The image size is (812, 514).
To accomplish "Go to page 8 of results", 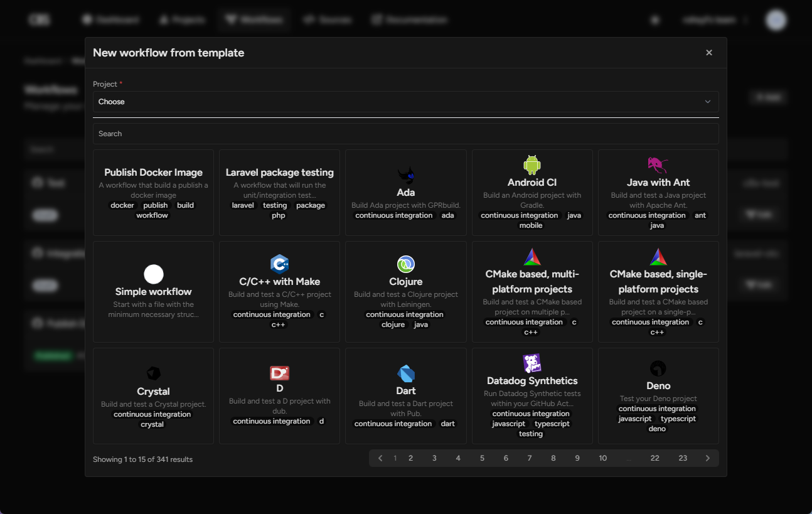I will (x=553, y=458).
